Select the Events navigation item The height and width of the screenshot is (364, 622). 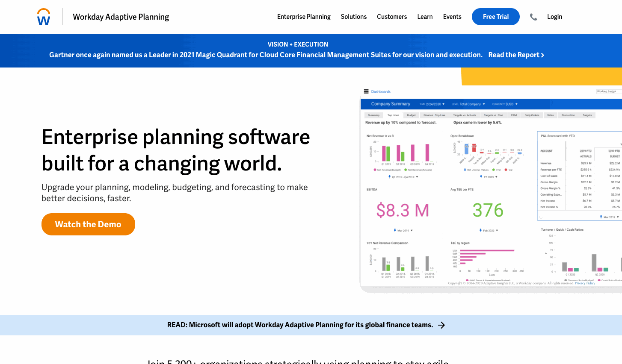pyautogui.click(x=452, y=17)
